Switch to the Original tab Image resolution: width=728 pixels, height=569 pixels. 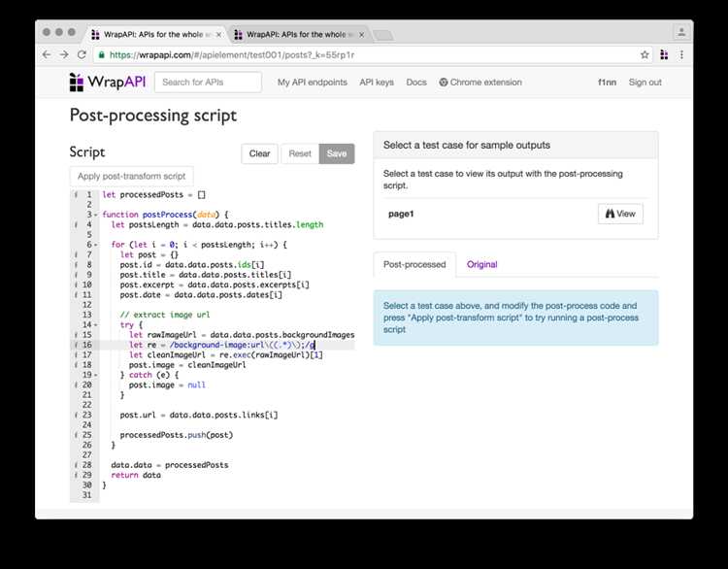click(x=481, y=264)
